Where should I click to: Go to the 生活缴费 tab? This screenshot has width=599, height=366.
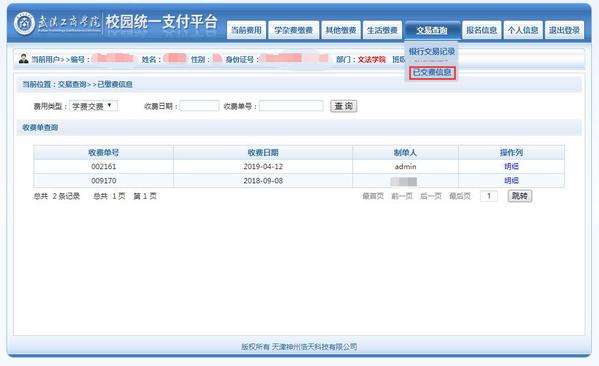click(382, 30)
